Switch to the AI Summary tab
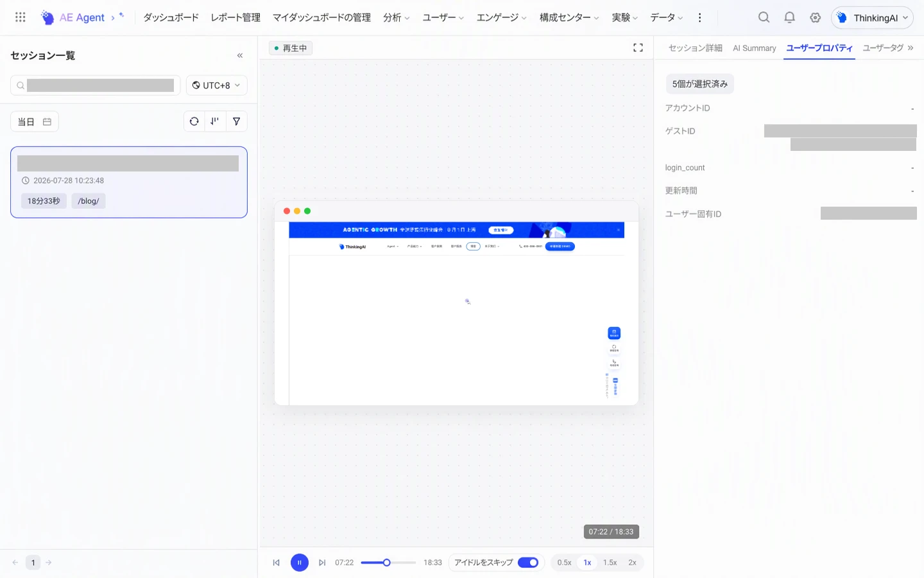The width and height of the screenshot is (924, 578). click(754, 48)
